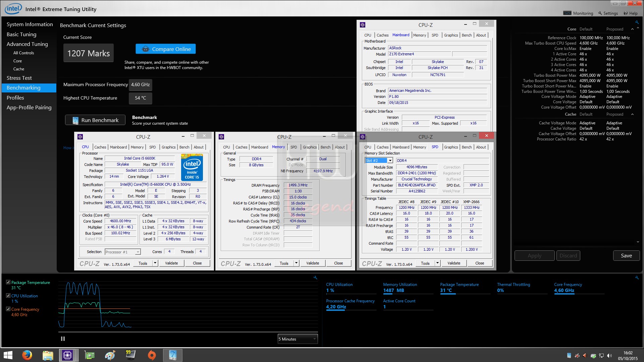The width and height of the screenshot is (644, 362).
Task: Open Profiles section
Action: tap(15, 98)
